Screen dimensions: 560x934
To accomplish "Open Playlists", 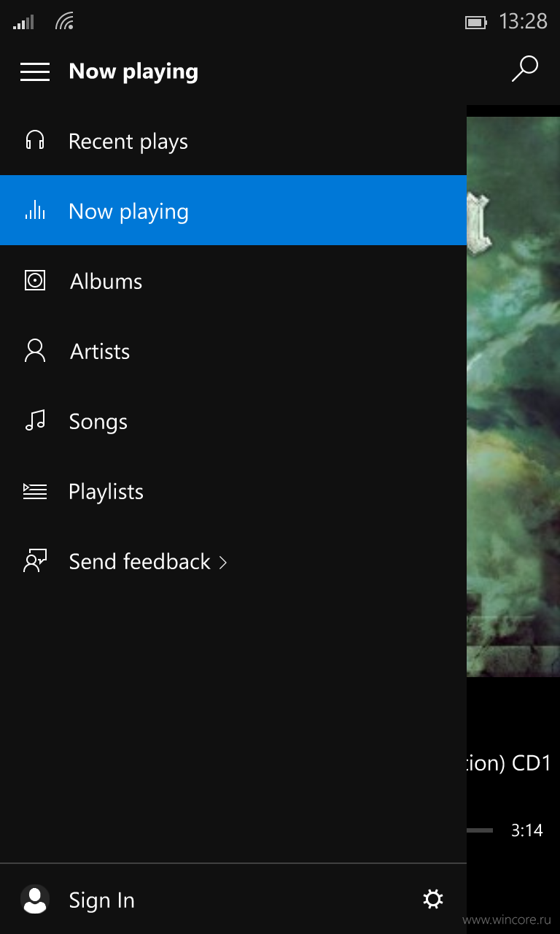I will (233, 491).
